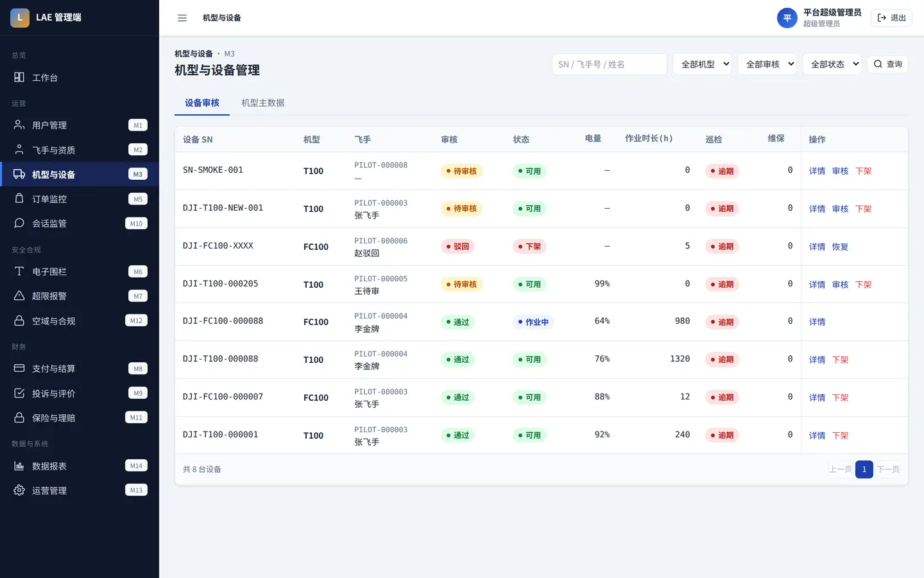Click the 上一页 pagination button
This screenshot has width=924, height=578.
pyautogui.click(x=841, y=469)
